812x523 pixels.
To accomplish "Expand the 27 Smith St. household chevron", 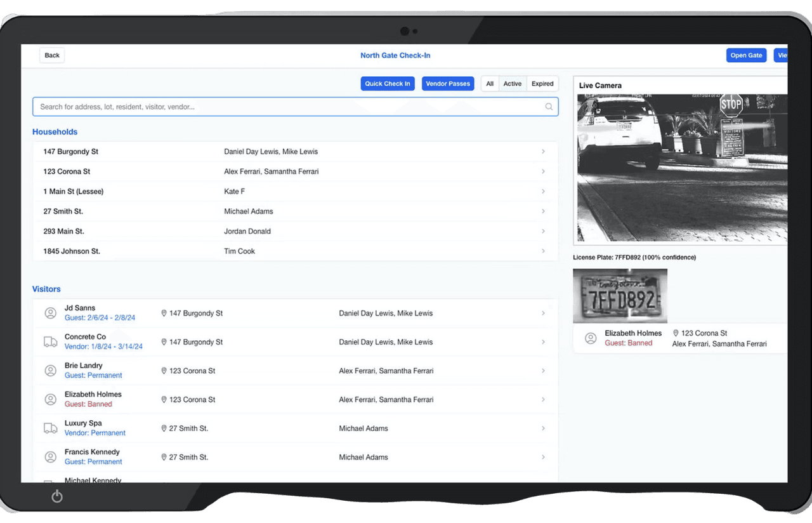I will (x=543, y=211).
